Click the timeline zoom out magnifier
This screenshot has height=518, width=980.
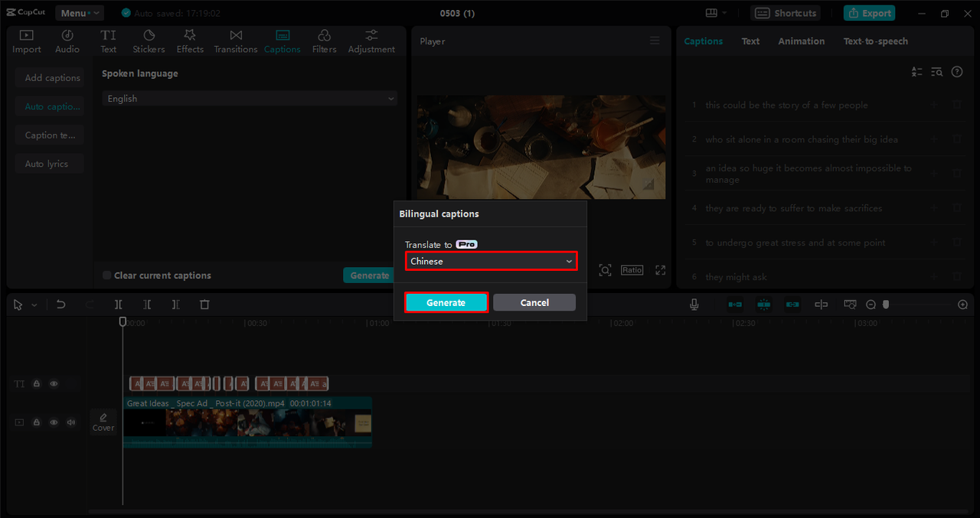tap(871, 305)
